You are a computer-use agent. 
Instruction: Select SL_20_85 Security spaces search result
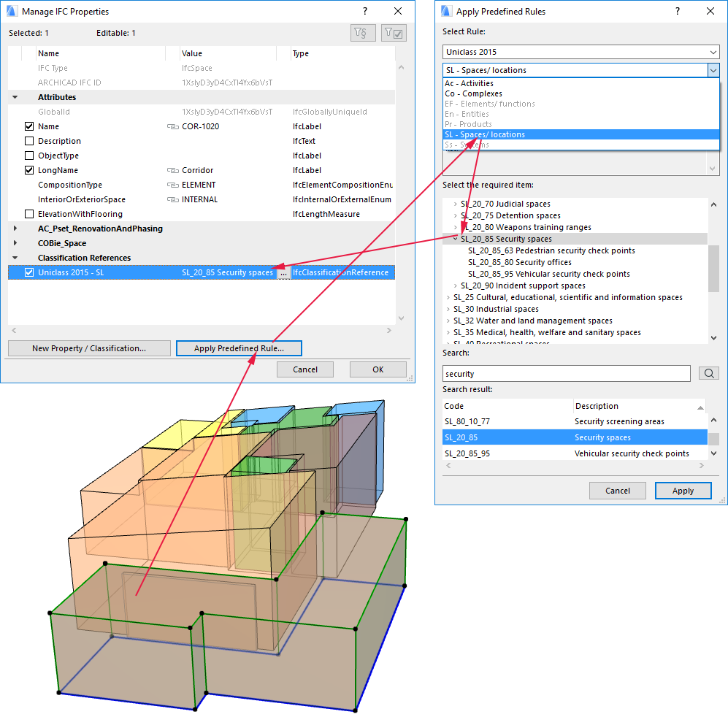[575, 437]
